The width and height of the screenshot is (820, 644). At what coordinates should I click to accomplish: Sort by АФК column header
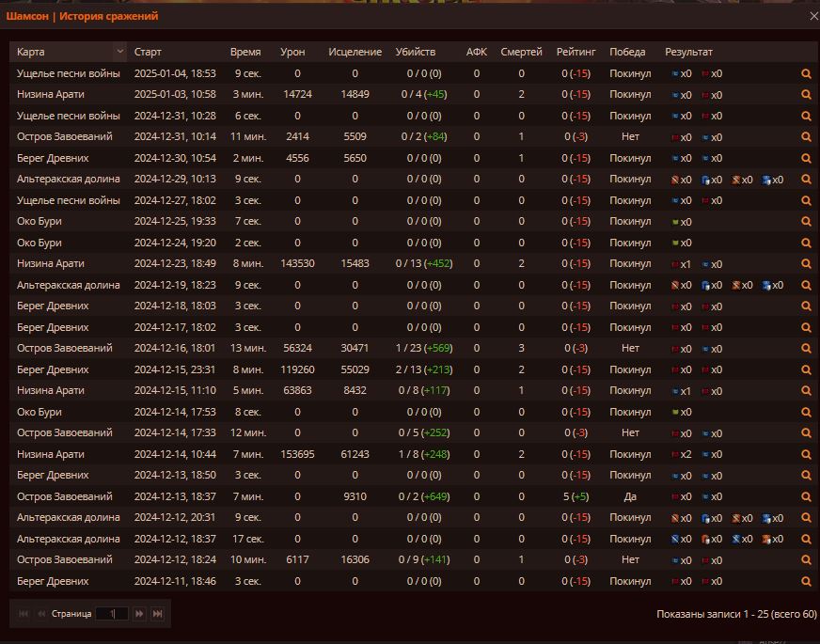[477, 53]
